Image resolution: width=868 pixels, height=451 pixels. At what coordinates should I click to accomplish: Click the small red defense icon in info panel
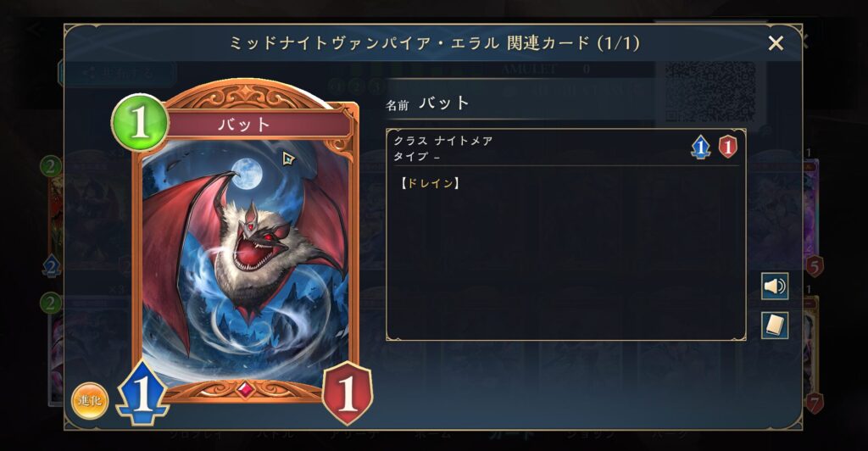[727, 147]
